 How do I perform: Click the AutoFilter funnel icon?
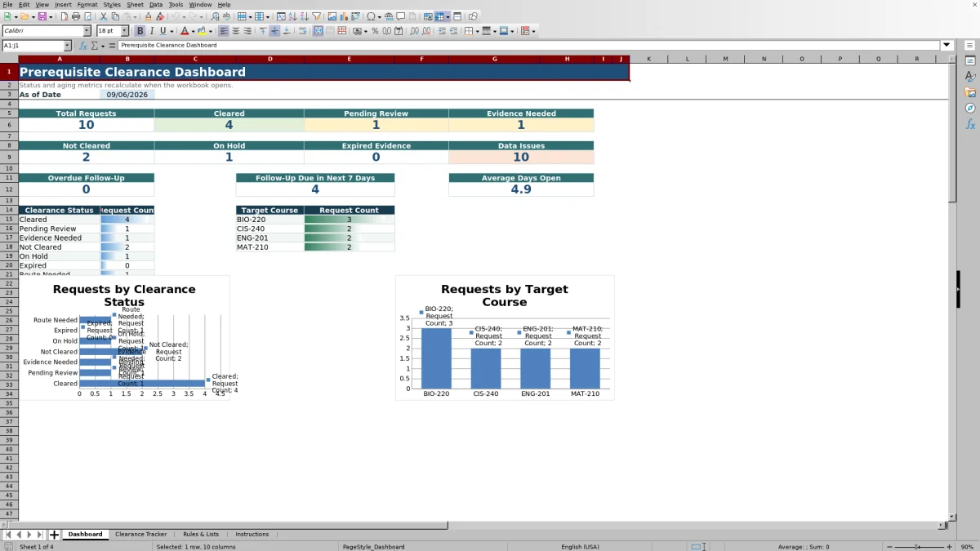(x=316, y=16)
